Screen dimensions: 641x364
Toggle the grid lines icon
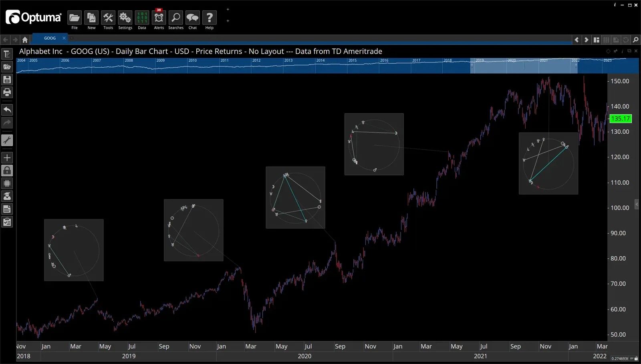(x=7, y=183)
